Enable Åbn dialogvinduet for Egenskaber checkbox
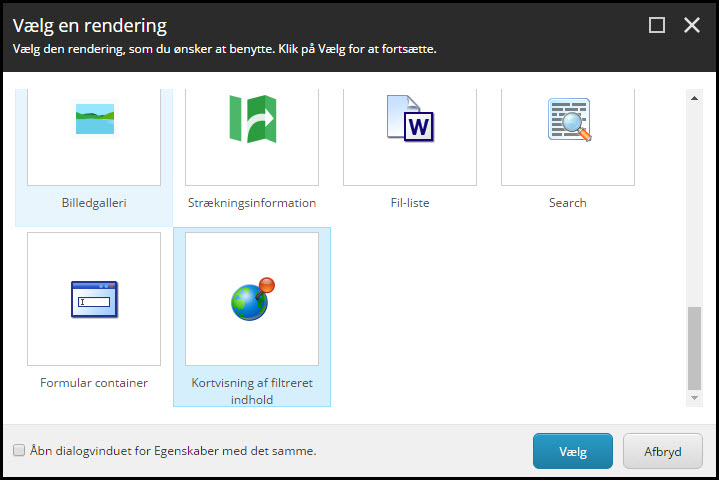 (x=19, y=451)
